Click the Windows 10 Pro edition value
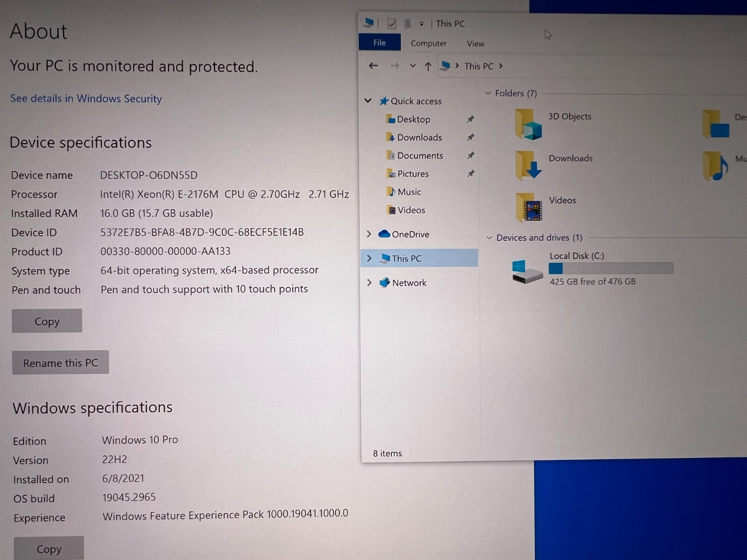This screenshot has height=560, width=747. (x=140, y=440)
